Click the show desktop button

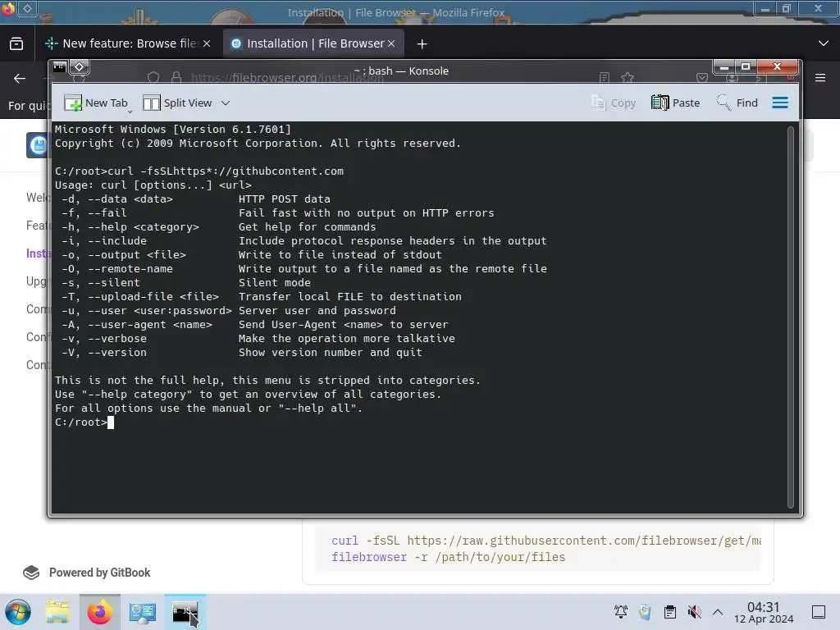coord(819,612)
